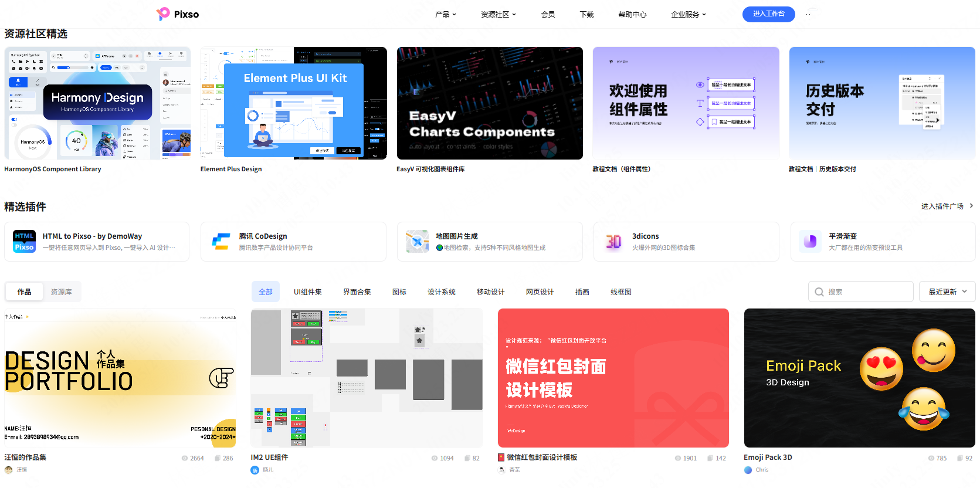Open HarmonyOS Component Library title link

pos(53,169)
